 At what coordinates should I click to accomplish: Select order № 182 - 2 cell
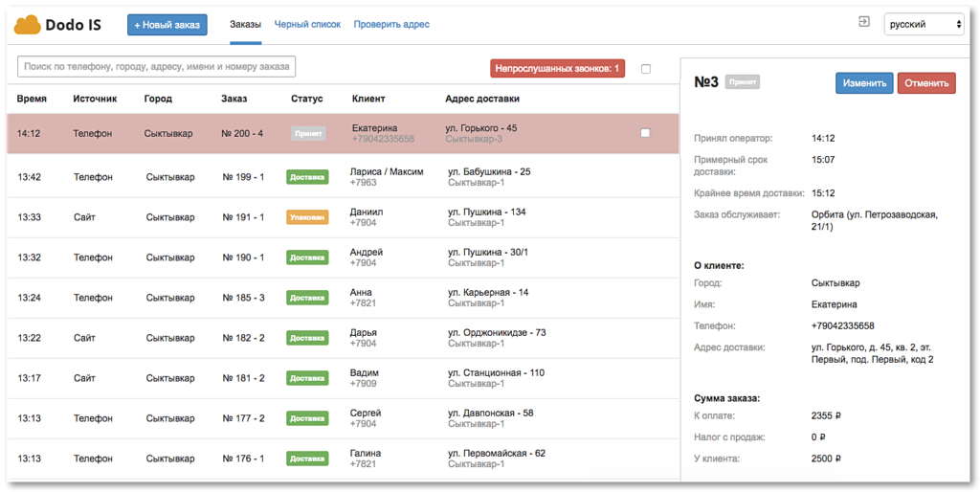pyautogui.click(x=243, y=338)
